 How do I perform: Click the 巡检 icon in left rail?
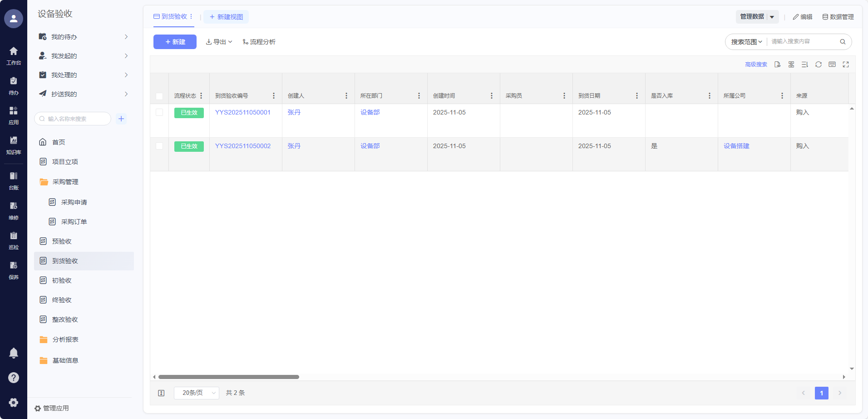point(14,240)
